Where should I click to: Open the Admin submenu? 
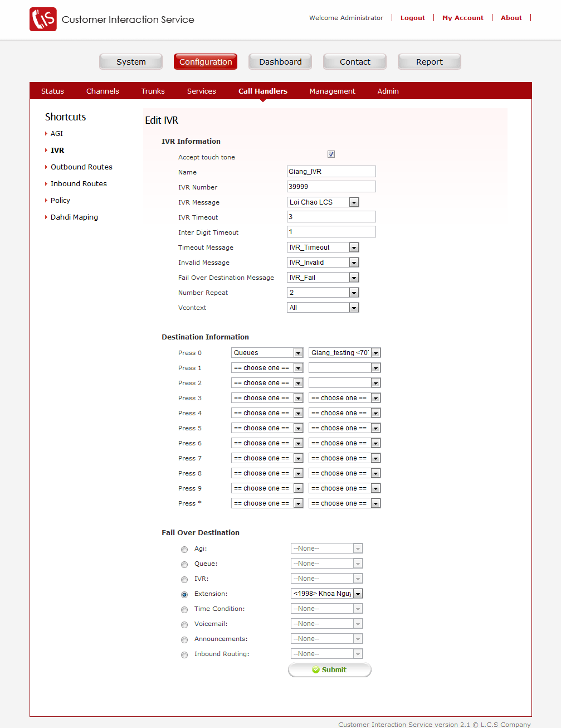pyautogui.click(x=388, y=91)
